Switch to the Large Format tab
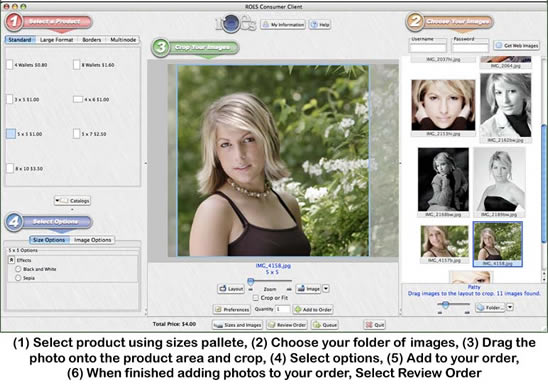The image size is (548, 388). click(x=56, y=40)
